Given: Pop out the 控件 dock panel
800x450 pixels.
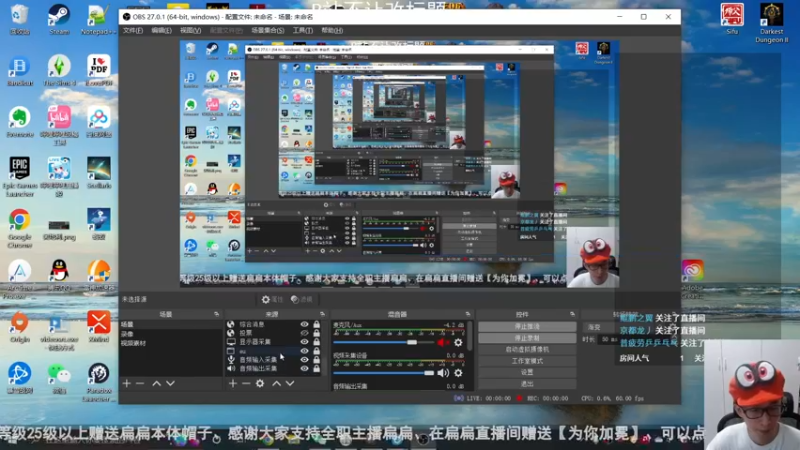Looking at the screenshot, I should coord(572,314).
